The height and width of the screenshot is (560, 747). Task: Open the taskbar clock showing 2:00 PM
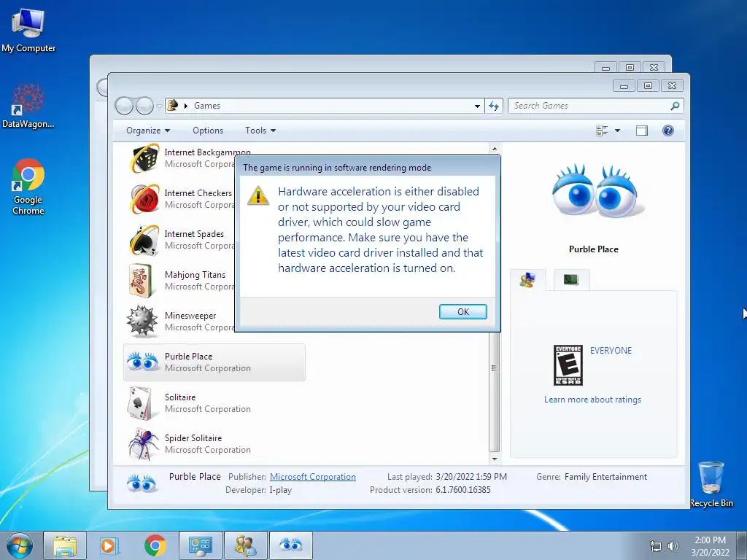(710, 546)
